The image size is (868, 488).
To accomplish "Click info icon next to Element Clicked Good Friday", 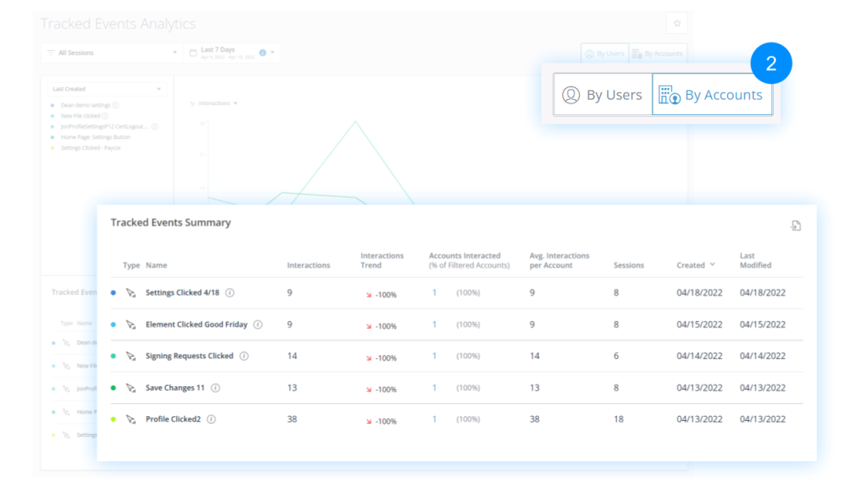I will pyautogui.click(x=258, y=324).
